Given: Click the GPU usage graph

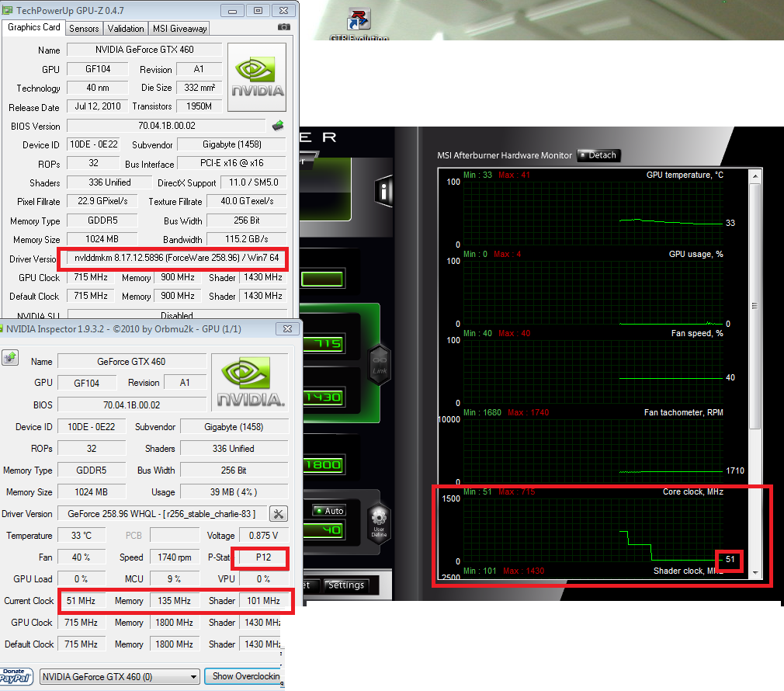Looking at the screenshot, I should pyautogui.click(x=593, y=292).
